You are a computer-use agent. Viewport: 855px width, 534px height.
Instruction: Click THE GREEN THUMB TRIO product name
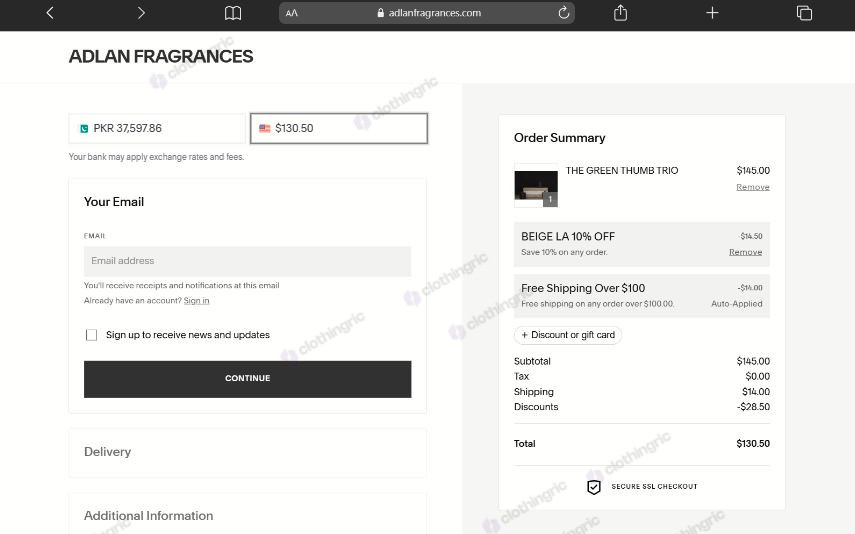tap(622, 171)
